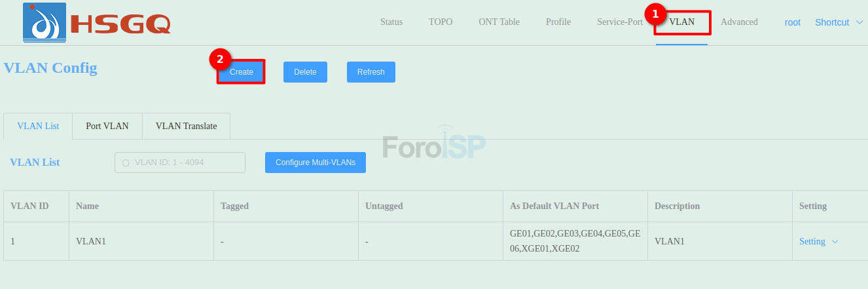This screenshot has height=289, width=868.
Task: Click the HSGQ logo
Action: pyautogui.click(x=96, y=22)
